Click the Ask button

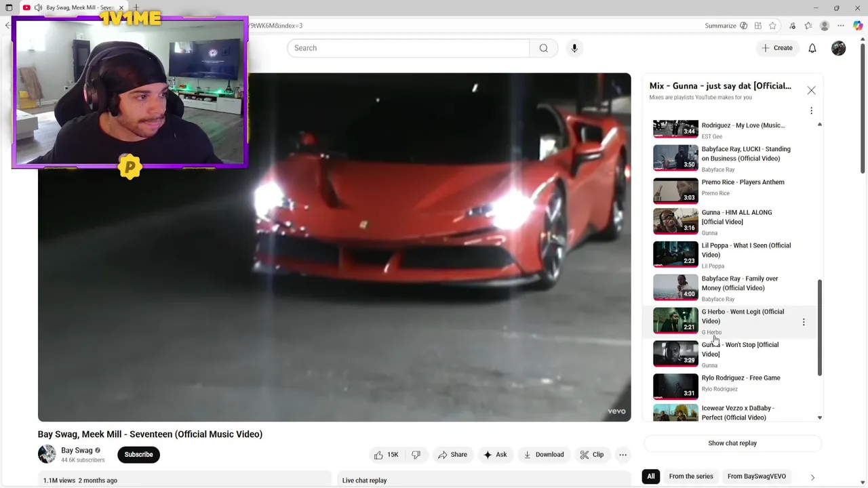coord(495,455)
